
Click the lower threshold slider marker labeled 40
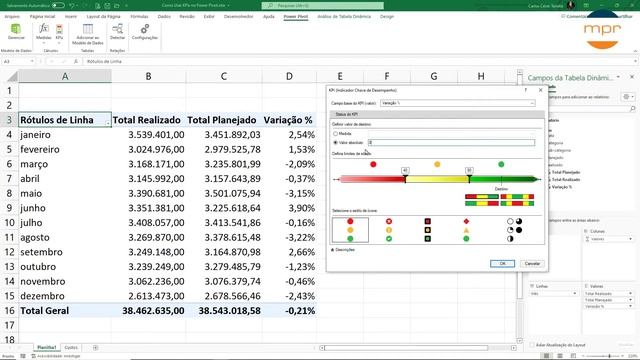[x=405, y=175]
